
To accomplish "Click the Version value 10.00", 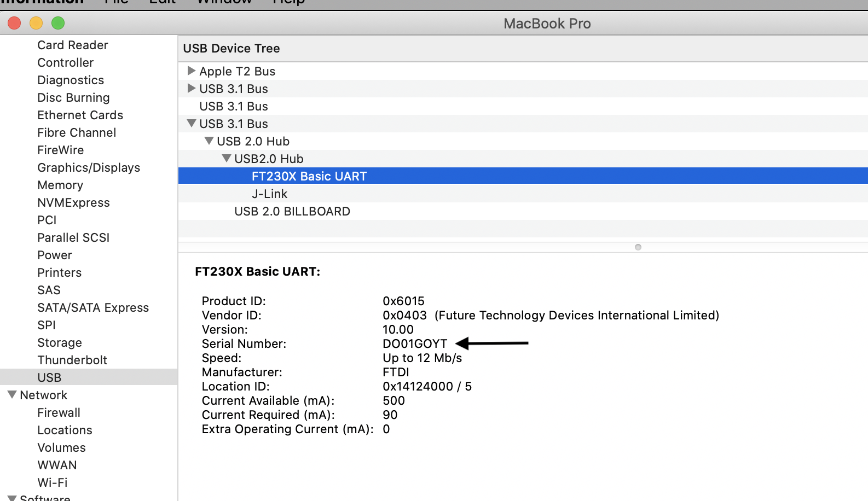I will [398, 329].
